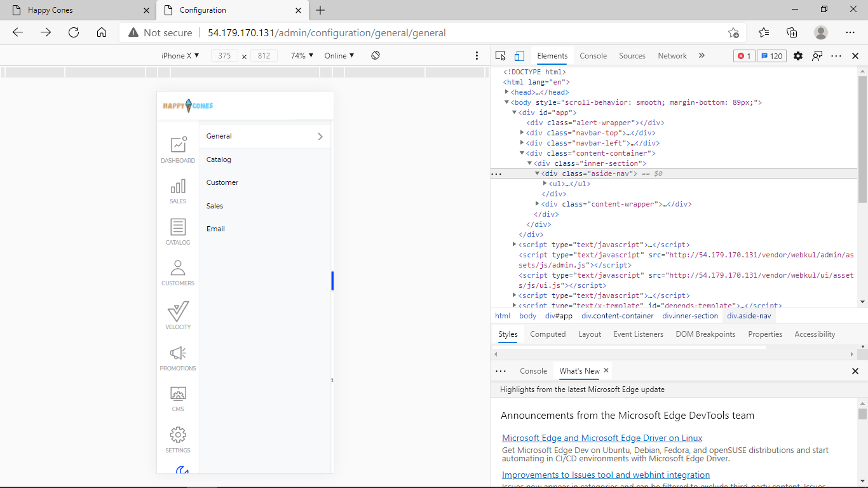Open the Velocity checkmark icon
The height and width of the screenshot is (488, 868).
click(x=178, y=311)
